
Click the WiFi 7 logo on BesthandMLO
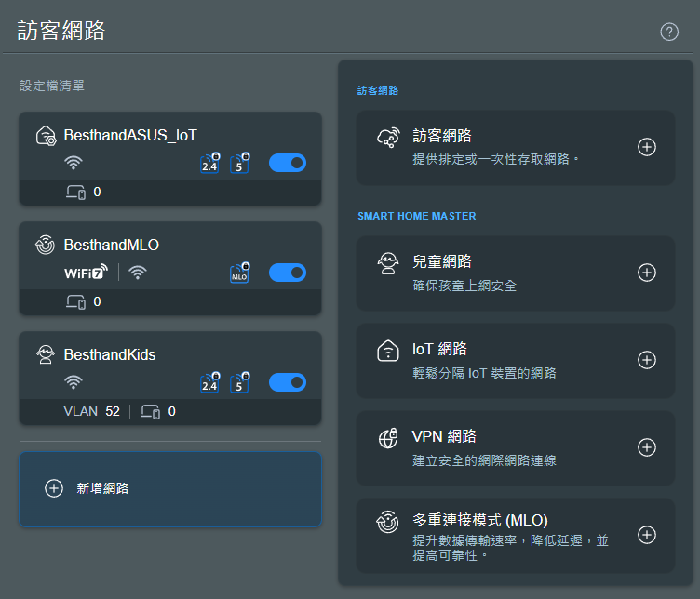(x=86, y=273)
